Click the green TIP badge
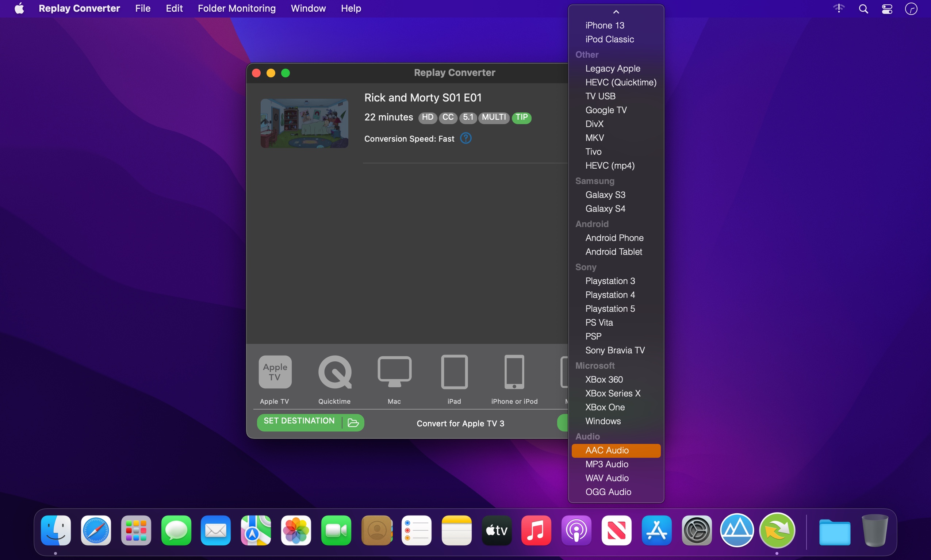Image resolution: width=931 pixels, height=560 pixels. point(521,117)
